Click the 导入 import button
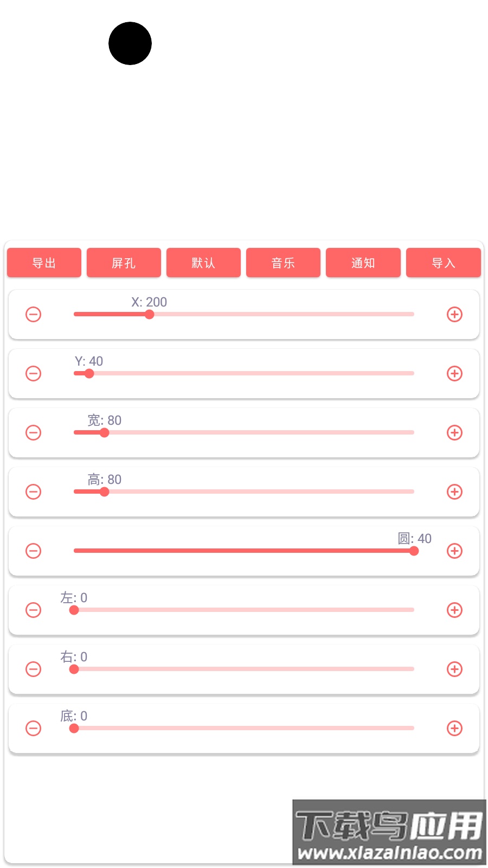The height and width of the screenshot is (868, 488). pyautogui.click(x=443, y=263)
